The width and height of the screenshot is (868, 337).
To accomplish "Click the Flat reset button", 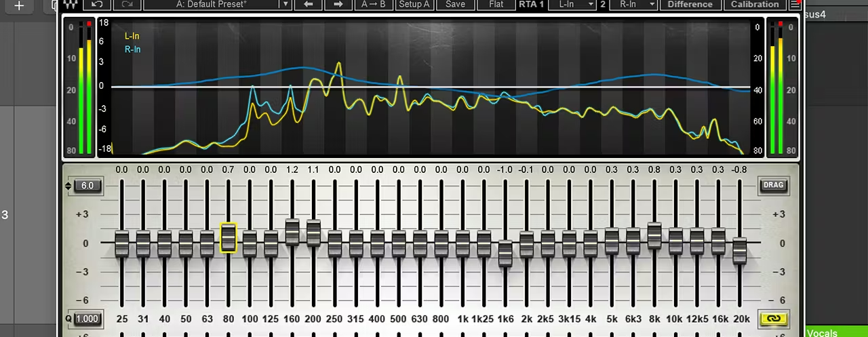I will tap(496, 4).
